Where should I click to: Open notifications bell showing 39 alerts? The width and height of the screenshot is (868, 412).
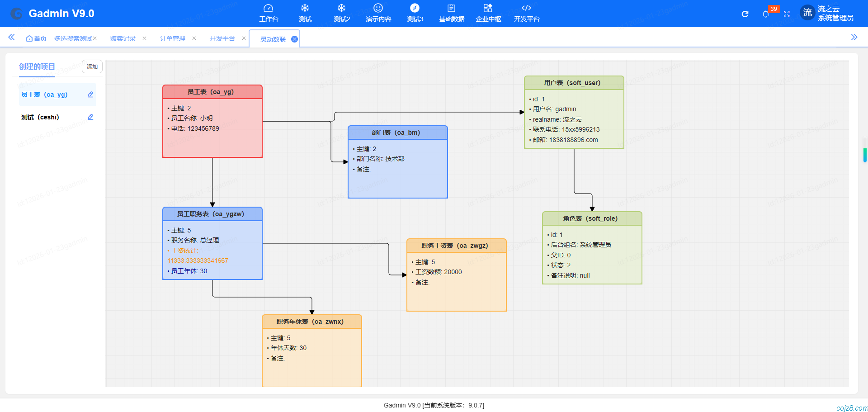click(766, 14)
